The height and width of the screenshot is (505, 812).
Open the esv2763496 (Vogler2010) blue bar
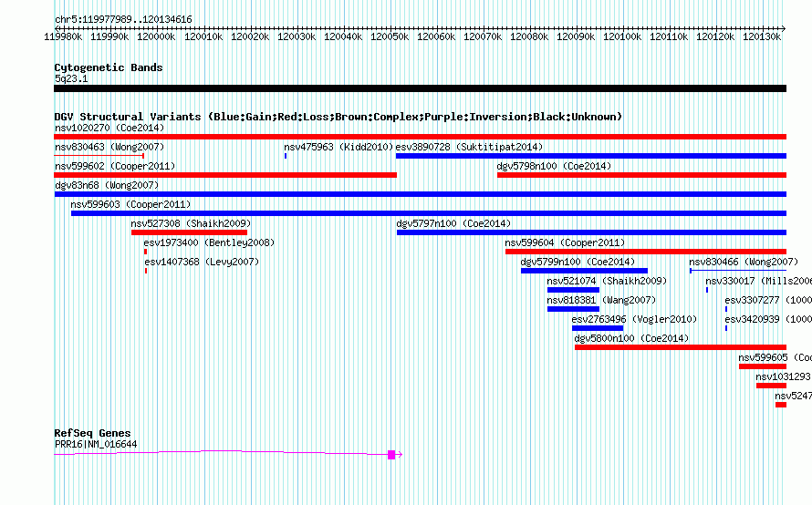(x=598, y=328)
